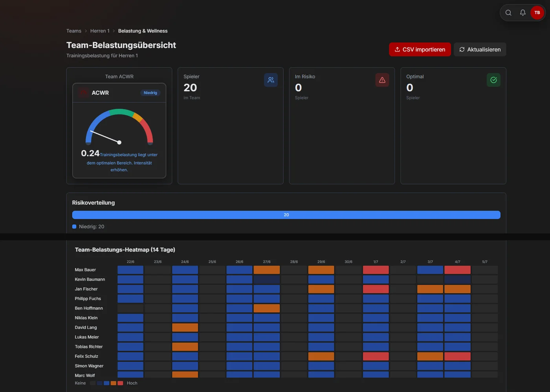
Task: Open the notifications bell
Action: (x=523, y=13)
